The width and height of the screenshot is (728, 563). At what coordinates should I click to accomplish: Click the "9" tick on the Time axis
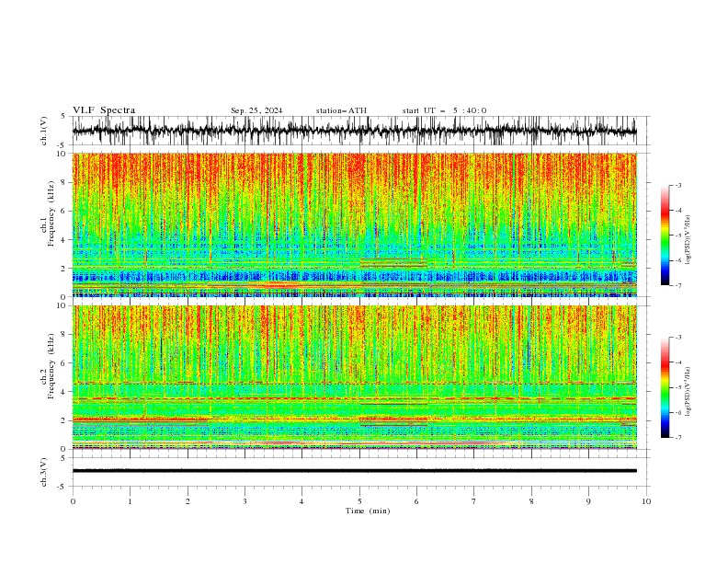588,501
